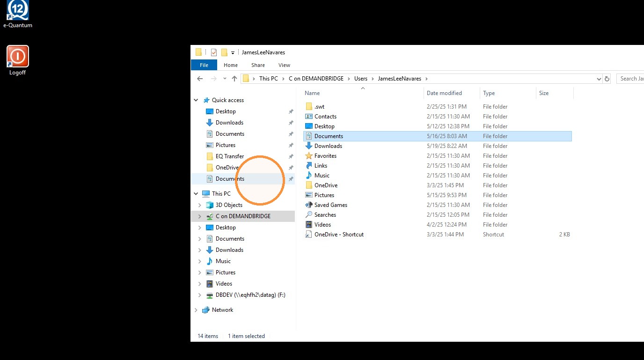This screenshot has height=360, width=644.
Task: Click JamesLeeNavares in the address breadcrumb
Action: click(x=399, y=79)
